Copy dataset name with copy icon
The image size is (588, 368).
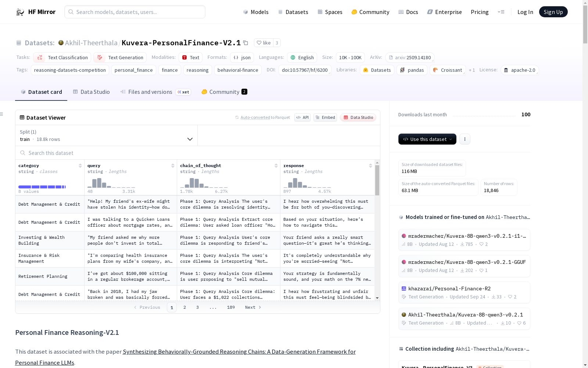(245, 43)
